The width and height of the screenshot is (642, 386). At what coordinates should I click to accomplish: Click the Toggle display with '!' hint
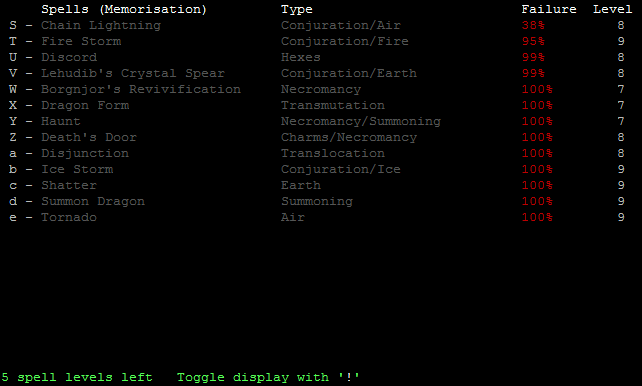268,377
